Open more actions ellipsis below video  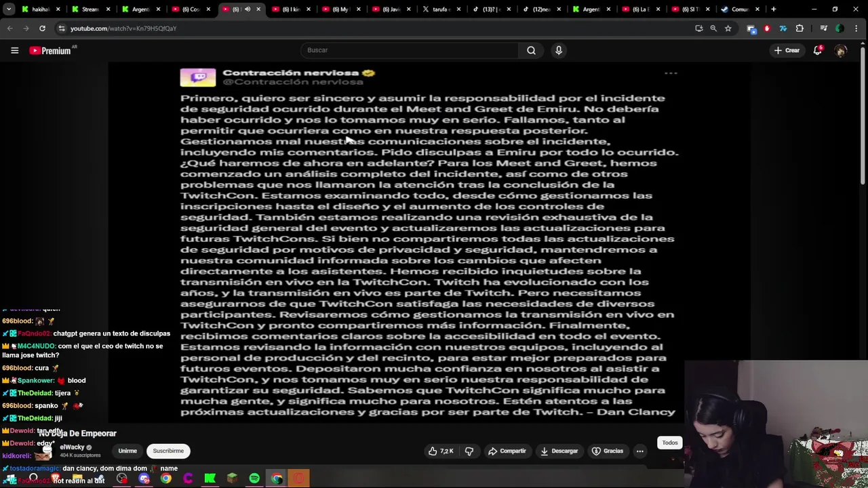coord(639,451)
